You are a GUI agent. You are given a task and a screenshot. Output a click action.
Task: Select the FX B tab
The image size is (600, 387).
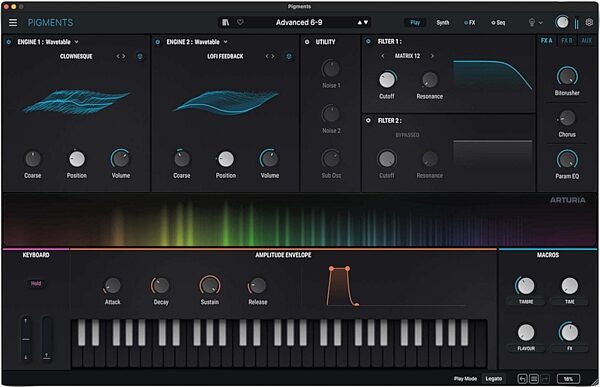click(567, 41)
